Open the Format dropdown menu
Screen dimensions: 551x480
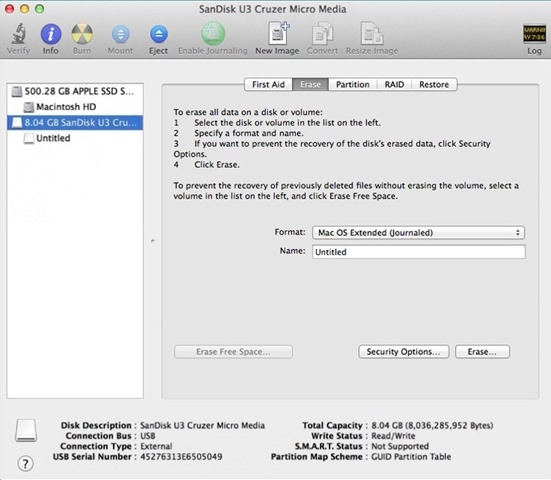[x=419, y=233]
